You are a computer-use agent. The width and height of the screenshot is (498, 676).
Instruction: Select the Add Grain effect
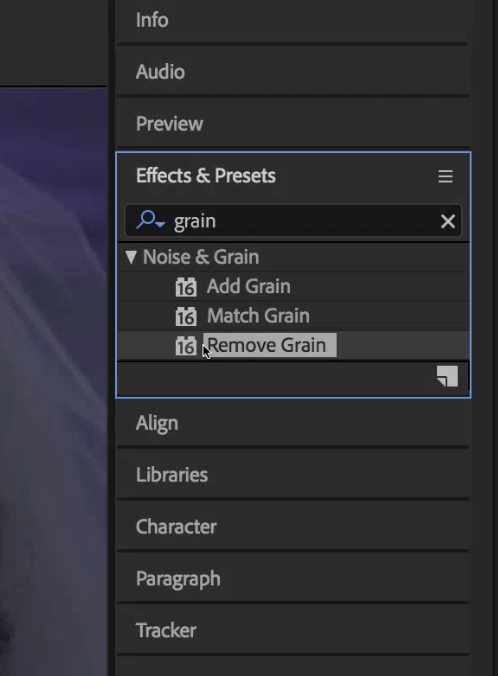[x=249, y=286]
